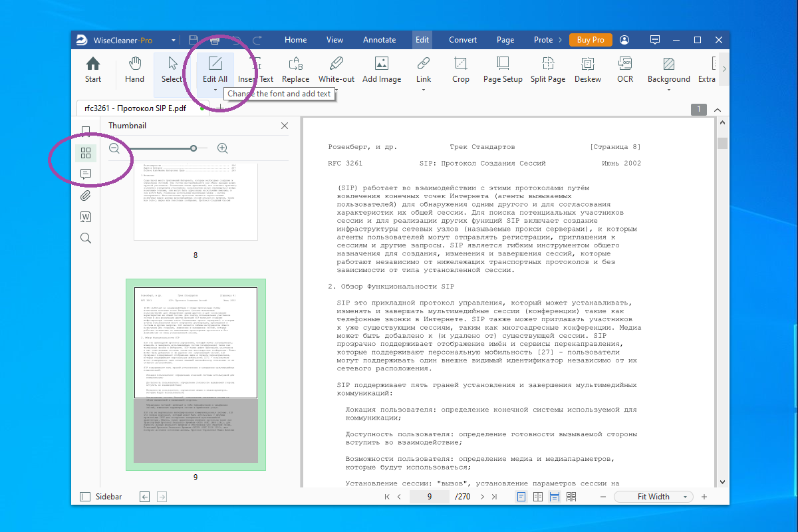Image resolution: width=798 pixels, height=532 pixels.
Task: Show more ribbon tabs with the chevron
Action: tap(560, 40)
